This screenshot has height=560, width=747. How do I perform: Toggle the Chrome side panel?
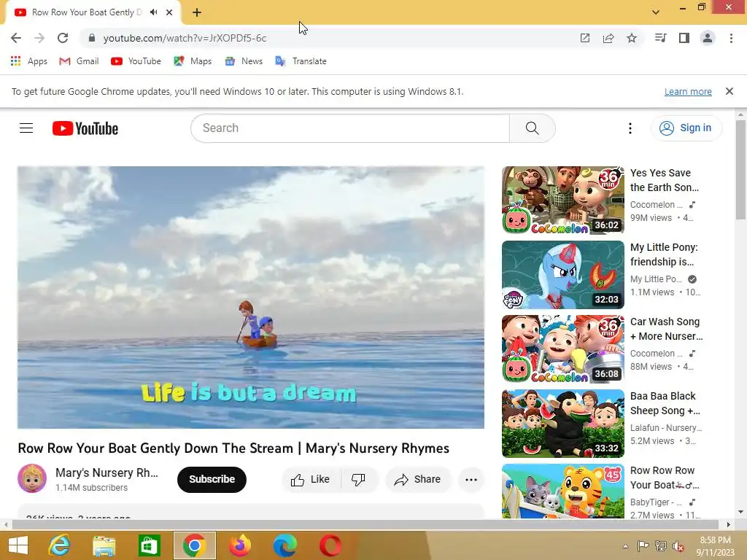coord(684,38)
